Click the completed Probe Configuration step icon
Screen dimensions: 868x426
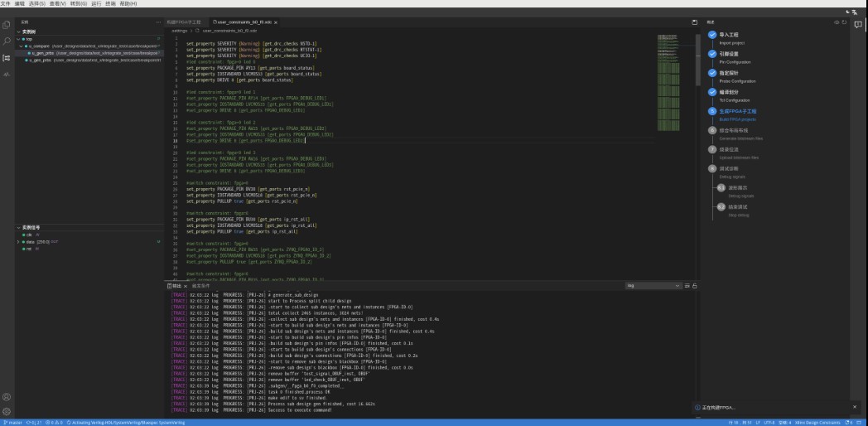click(x=712, y=73)
